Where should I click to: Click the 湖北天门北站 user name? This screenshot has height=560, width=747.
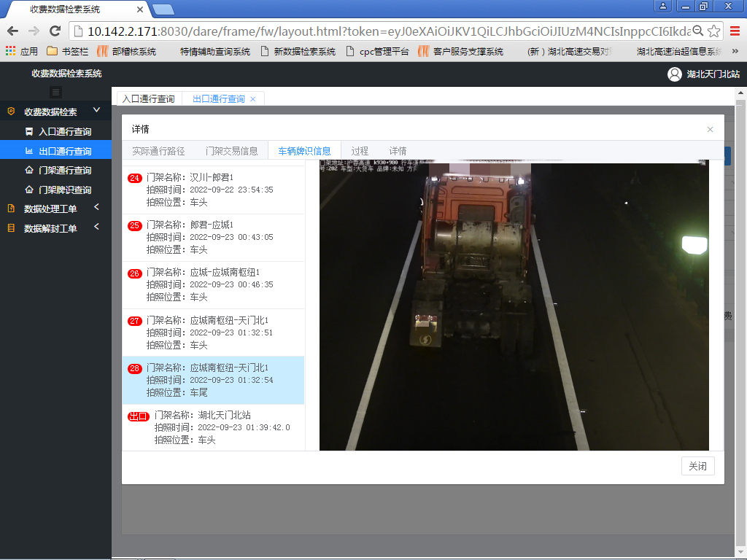point(713,74)
